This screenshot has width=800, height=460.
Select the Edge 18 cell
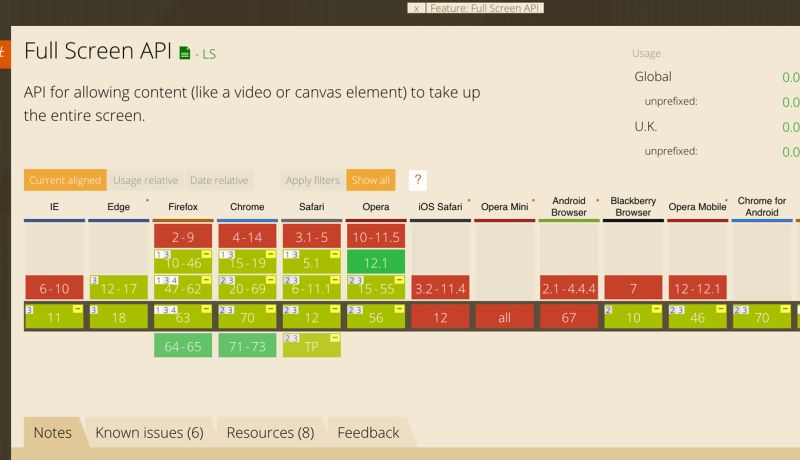point(118,317)
